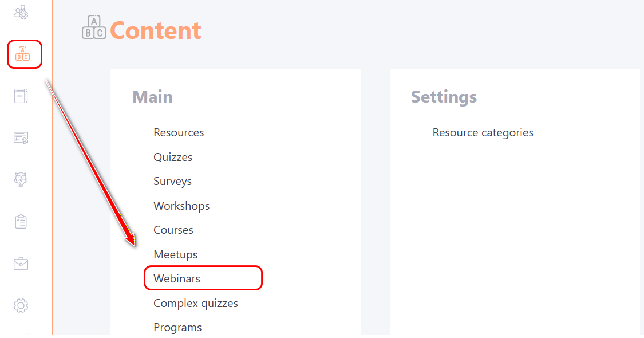Open Complex quizzes
This screenshot has height=338, width=644.
pyautogui.click(x=196, y=303)
